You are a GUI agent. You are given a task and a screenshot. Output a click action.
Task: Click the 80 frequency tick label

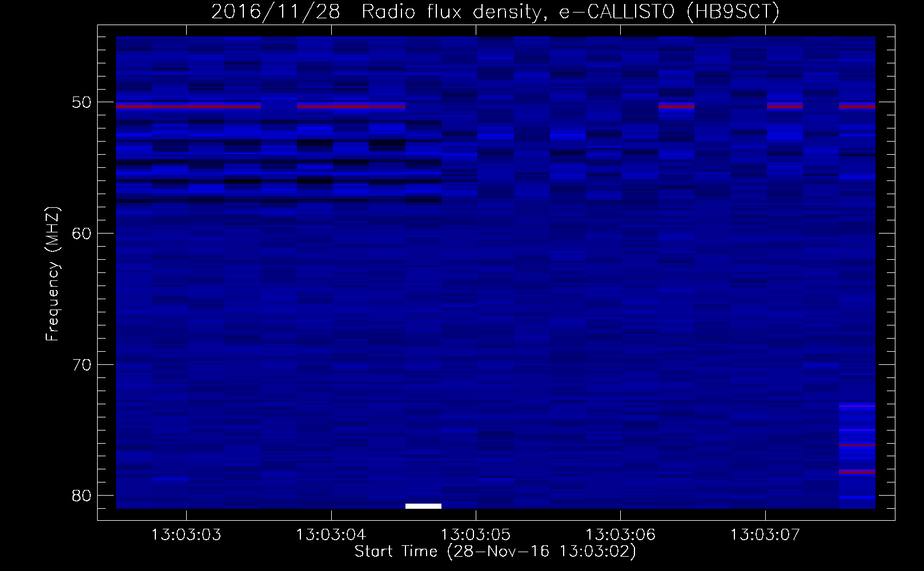coord(82,496)
